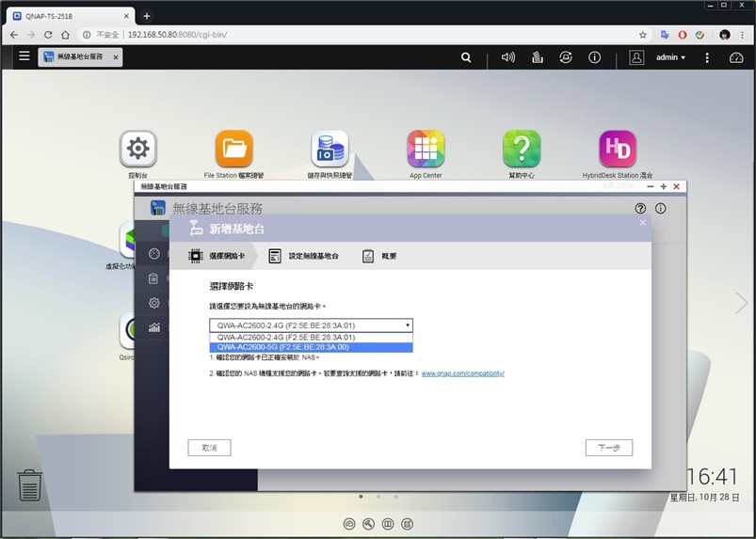Open statistics chart icon in app sidebar
Screen dimensions: 756x539
click(153, 327)
